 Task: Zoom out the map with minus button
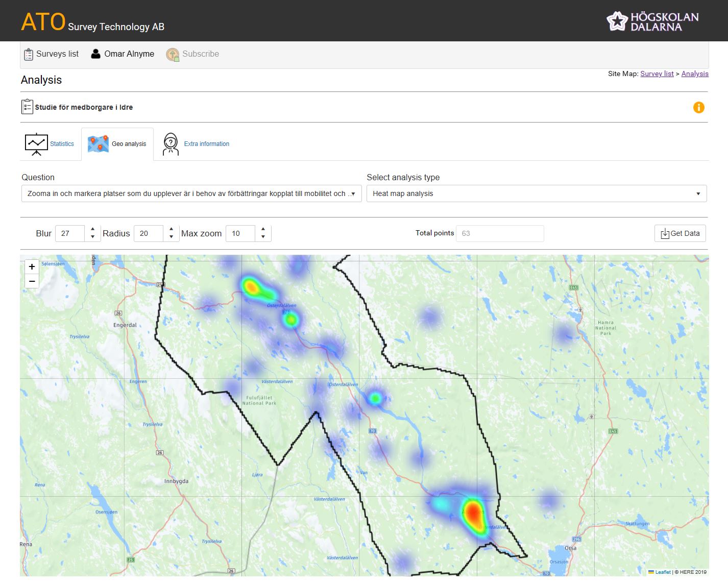[x=32, y=281]
